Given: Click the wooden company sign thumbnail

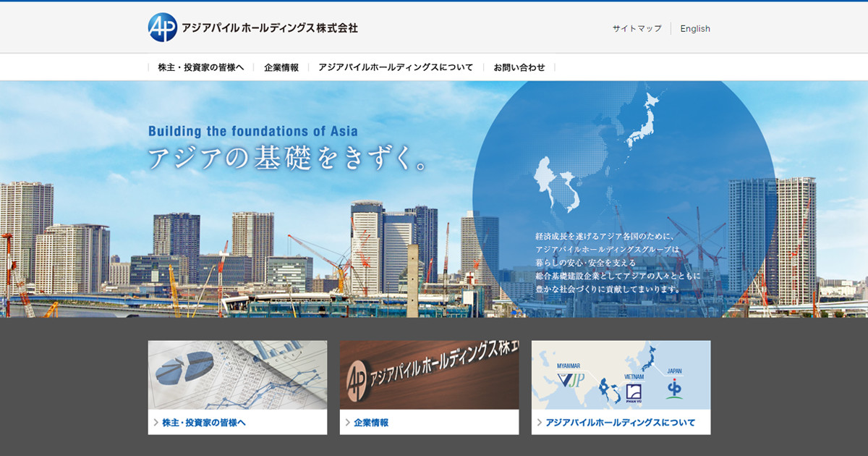Looking at the screenshot, I should (429, 375).
